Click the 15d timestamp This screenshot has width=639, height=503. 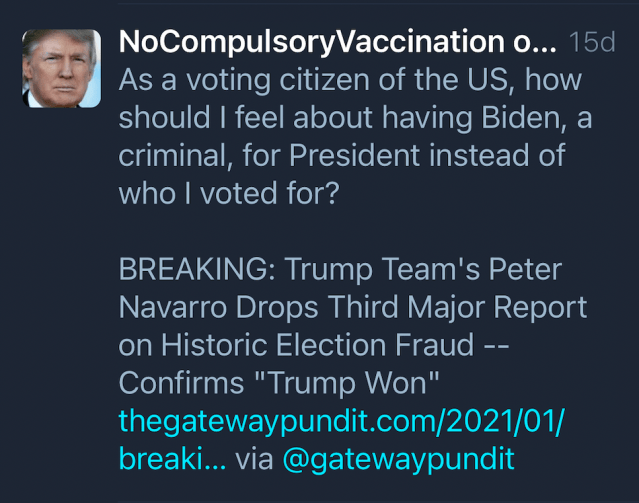(590, 43)
